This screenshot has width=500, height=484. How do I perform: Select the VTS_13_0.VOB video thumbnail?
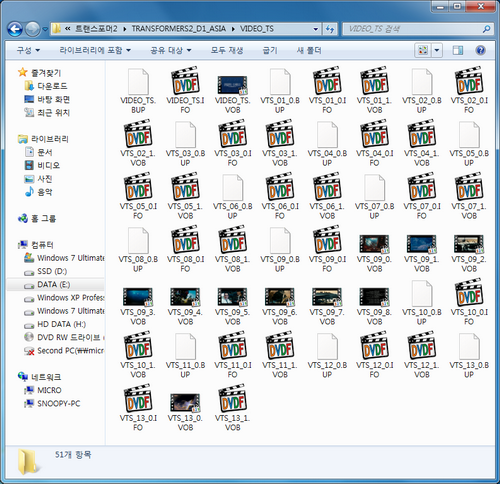click(x=185, y=402)
